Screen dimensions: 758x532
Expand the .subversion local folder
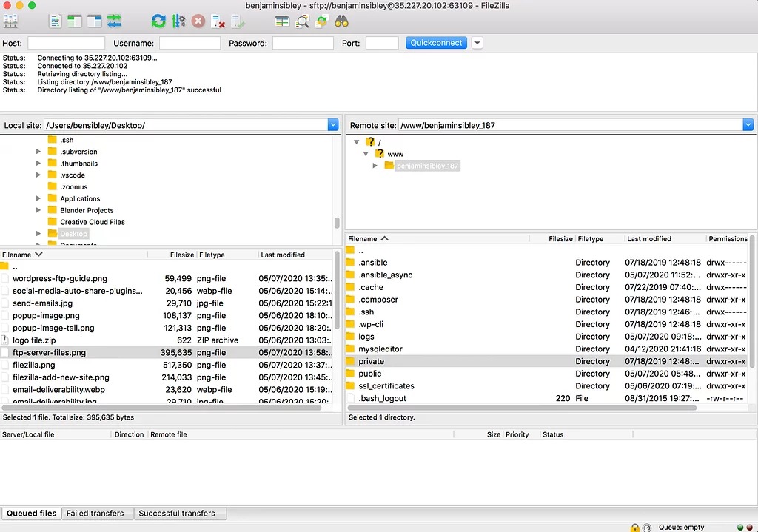coord(38,151)
